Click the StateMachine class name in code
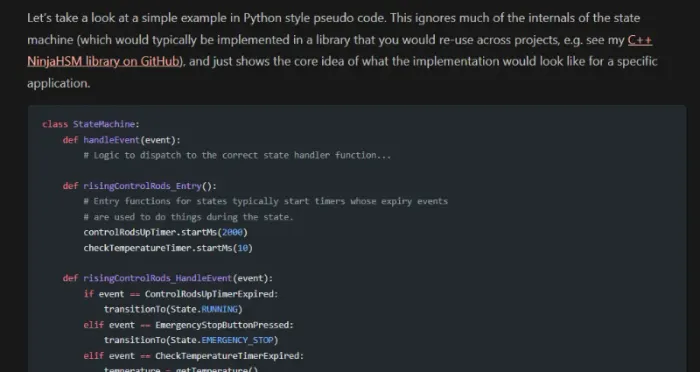Screen dimensions: 700x372 [x=104, y=124]
